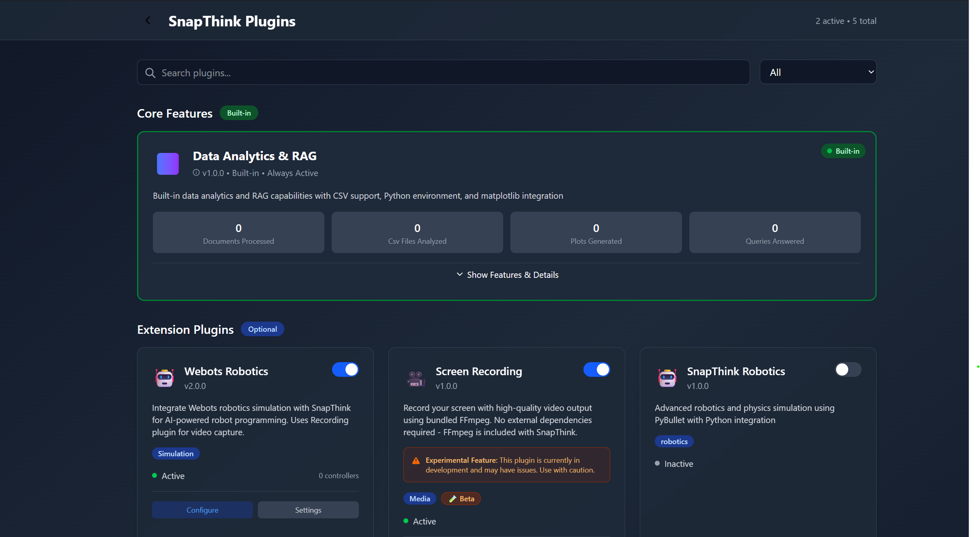
Task: Click the Webots Robotics robot icon
Action: 165,378
